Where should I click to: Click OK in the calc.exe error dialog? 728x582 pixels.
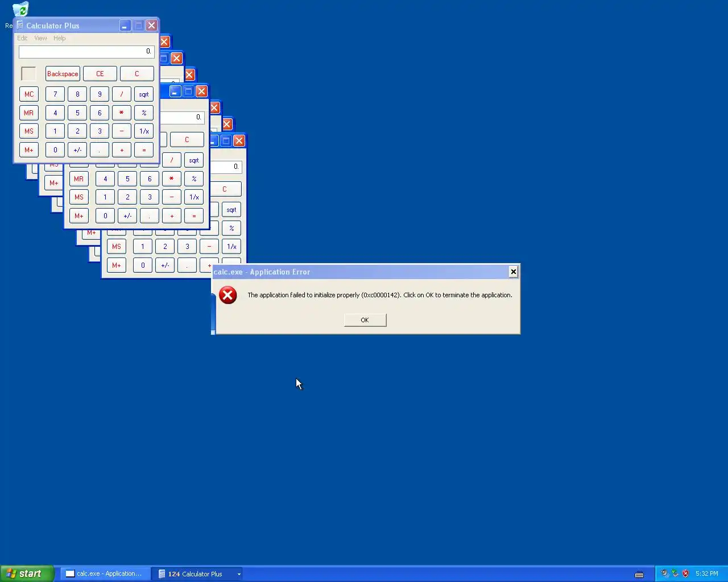point(365,320)
